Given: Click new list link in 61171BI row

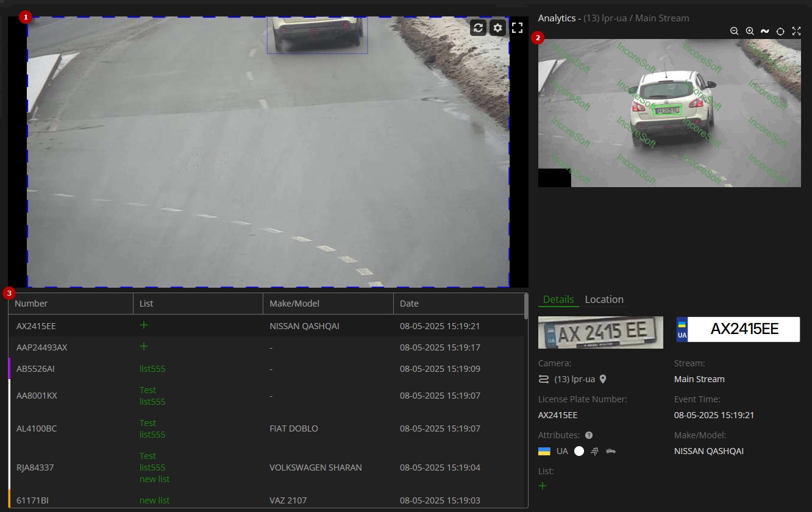Looking at the screenshot, I should tap(155, 500).
